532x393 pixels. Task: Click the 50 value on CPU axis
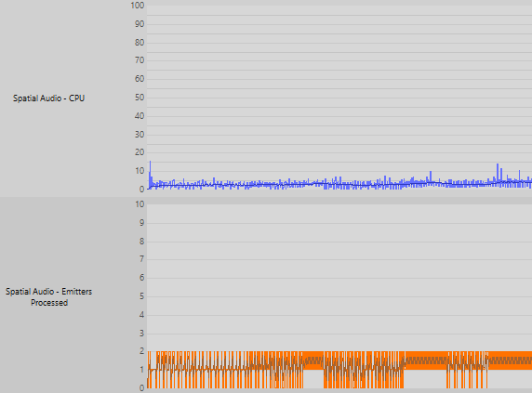(x=140, y=98)
